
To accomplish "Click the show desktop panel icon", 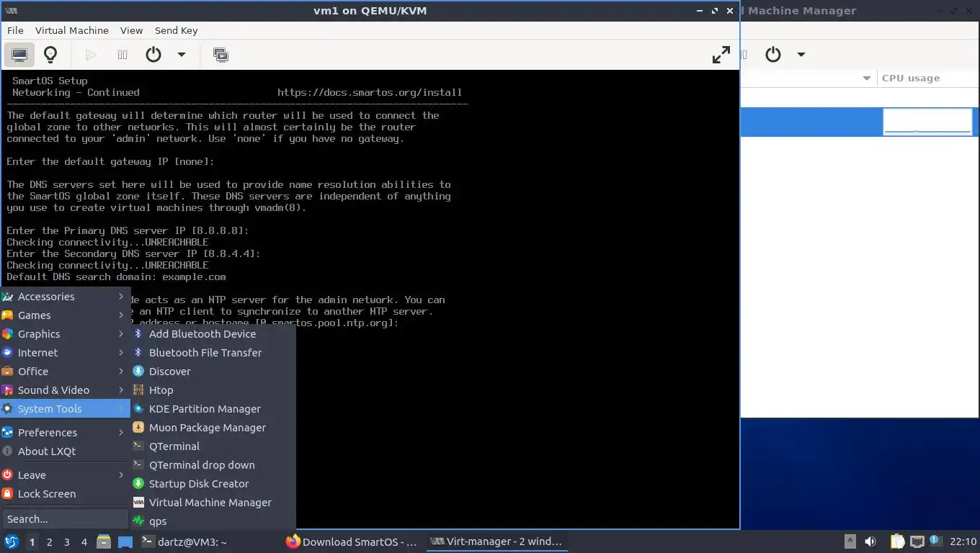I will [x=125, y=542].
